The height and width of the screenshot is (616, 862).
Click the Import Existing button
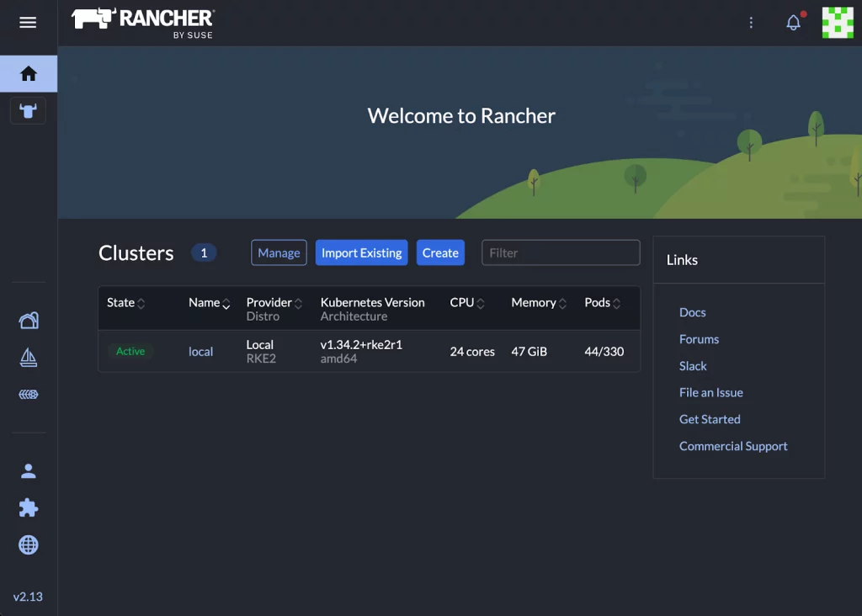[x=361, y=252]
